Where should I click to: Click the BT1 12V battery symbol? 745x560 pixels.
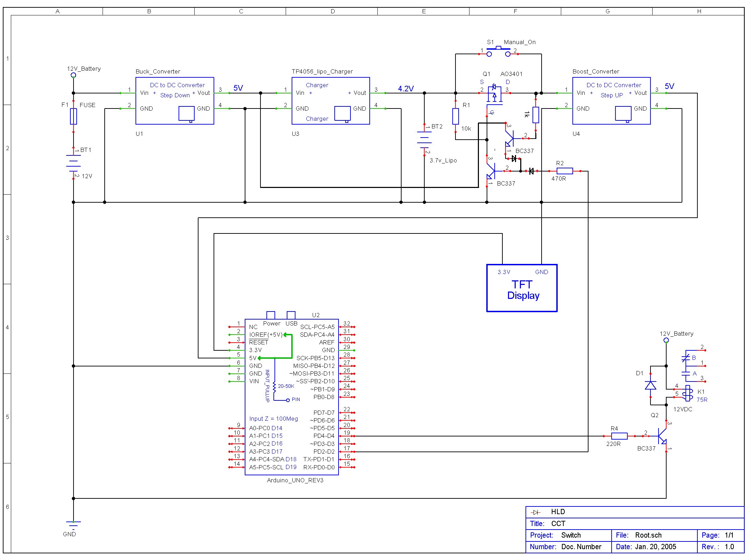pos(74,163)
